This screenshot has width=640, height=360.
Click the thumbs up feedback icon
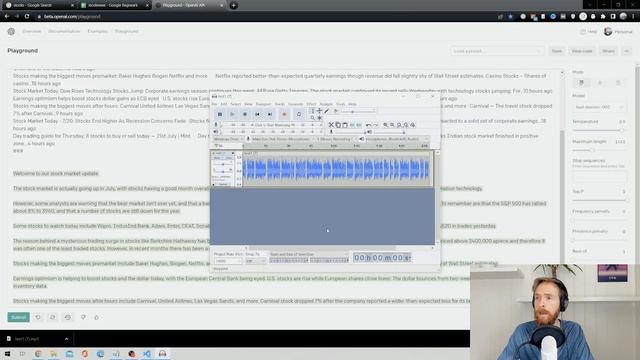coord(97,317)
